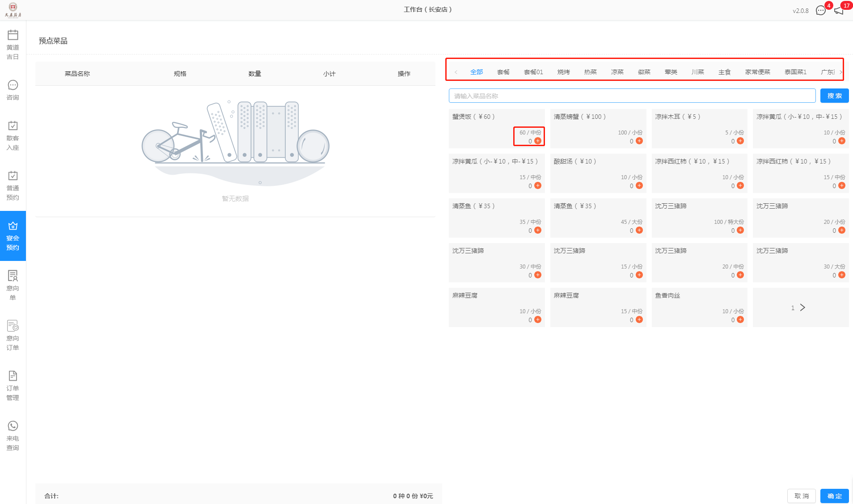Switch to the 泰国菜1 category tab
The height and width of the screenshot is (504, 853).
(x=796, y=72)
